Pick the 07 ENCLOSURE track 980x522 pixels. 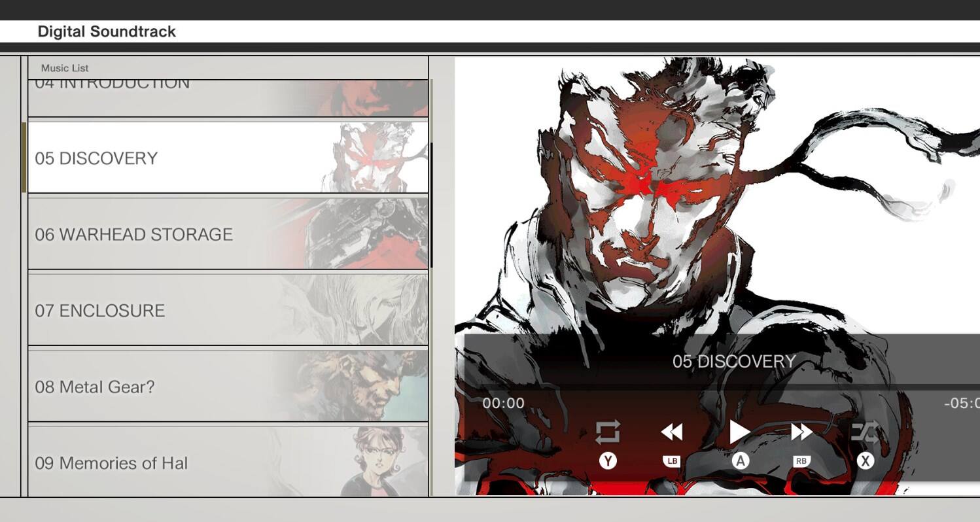[x=228, y=310]
